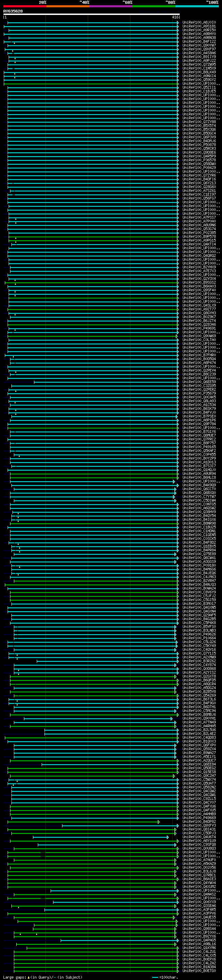This screenshot has width=222, height=980.
Task: Select label UniRef100_C1N5X9
Action: [x=199, y=68]
